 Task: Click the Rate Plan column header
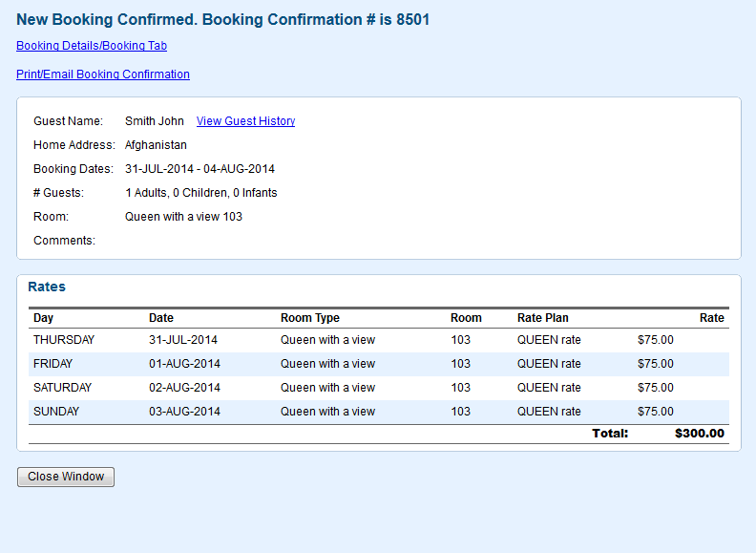click(x=542, y=318)
